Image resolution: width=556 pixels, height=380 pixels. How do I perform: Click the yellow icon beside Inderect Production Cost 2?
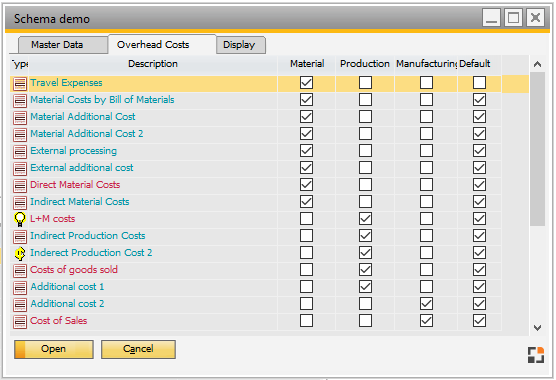pos(20,253)
